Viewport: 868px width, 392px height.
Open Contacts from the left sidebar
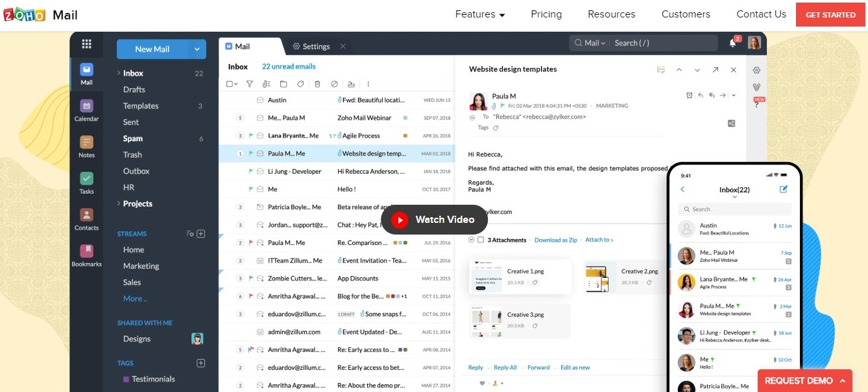click(x=86, y=216)
